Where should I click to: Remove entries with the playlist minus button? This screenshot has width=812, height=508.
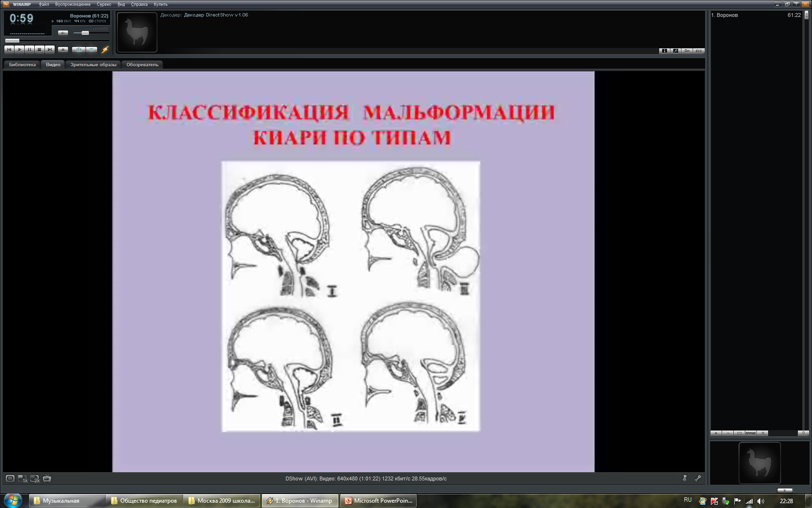(x=728, y=433)
